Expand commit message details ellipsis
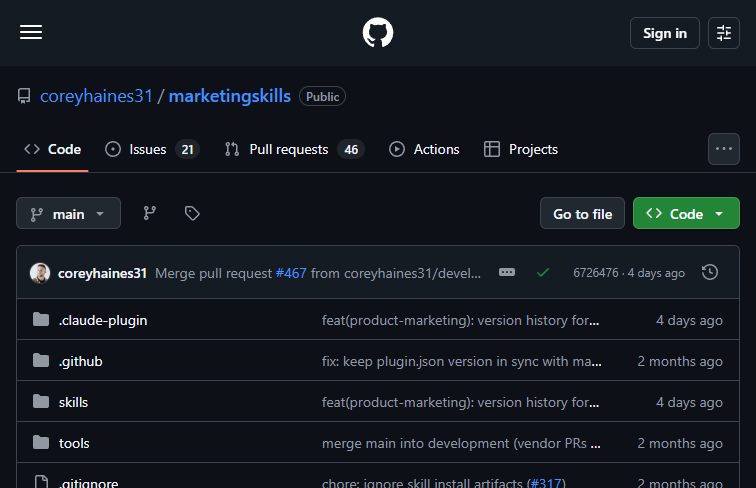756x488 pixels. (x=507, y=272)
